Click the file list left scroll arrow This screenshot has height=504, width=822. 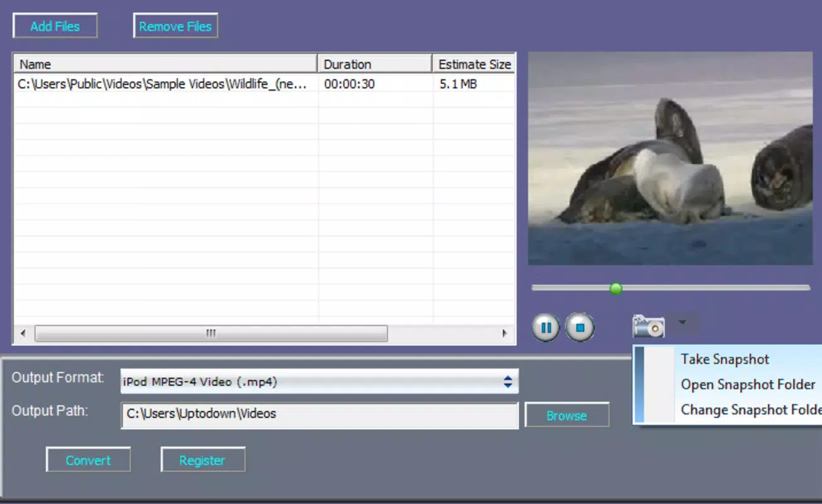tap(23, 333)
